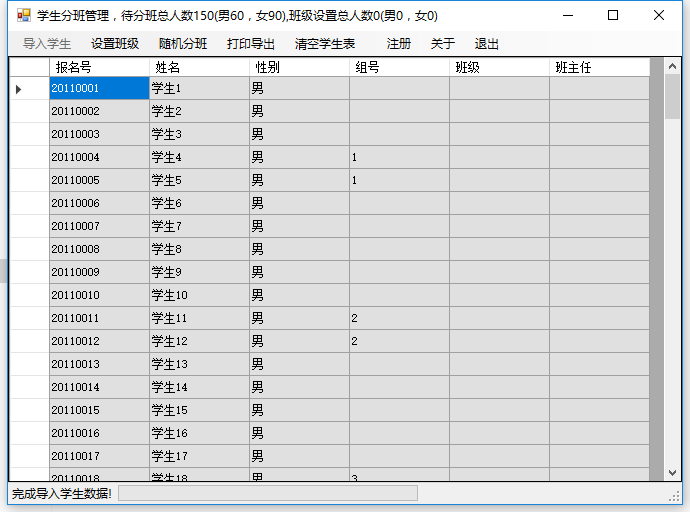
Task: Click name cell 学生16
Action: [x=199, y=433]
